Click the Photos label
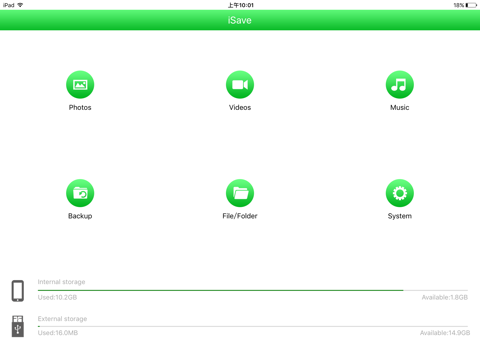The image size is (480, 360). point(80,108)
